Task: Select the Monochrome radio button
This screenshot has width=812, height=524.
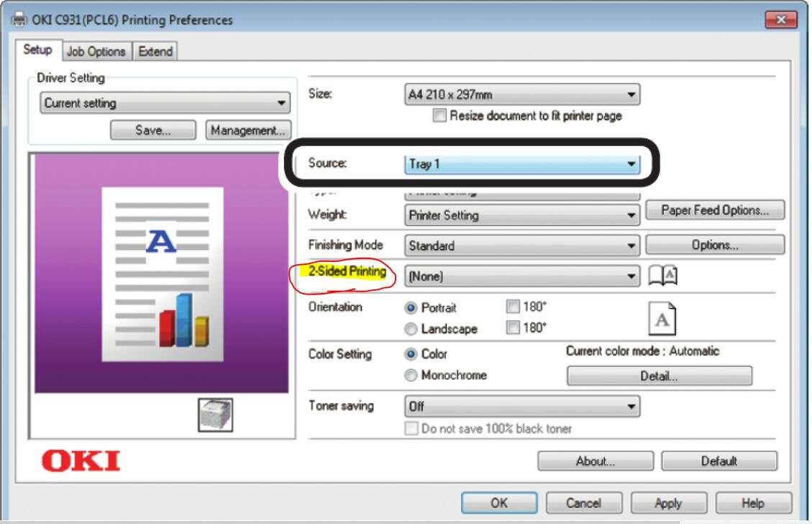Action: coord(411,375)
